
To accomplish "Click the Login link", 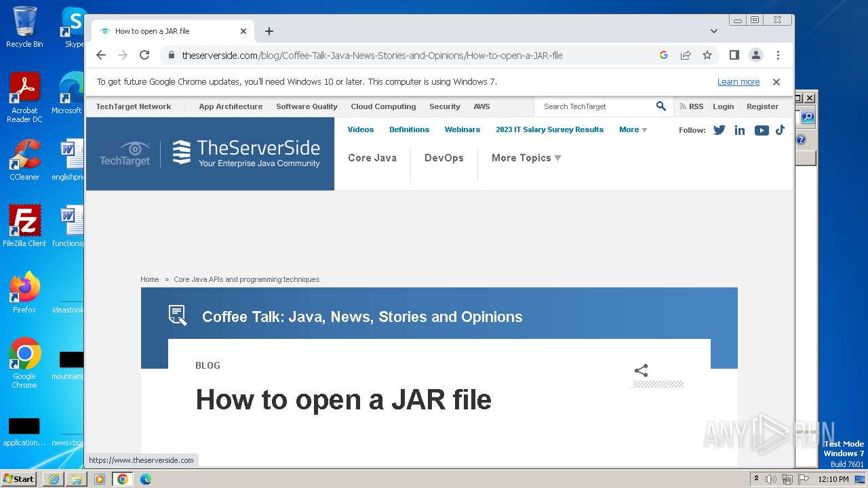I will coord(723,106).
